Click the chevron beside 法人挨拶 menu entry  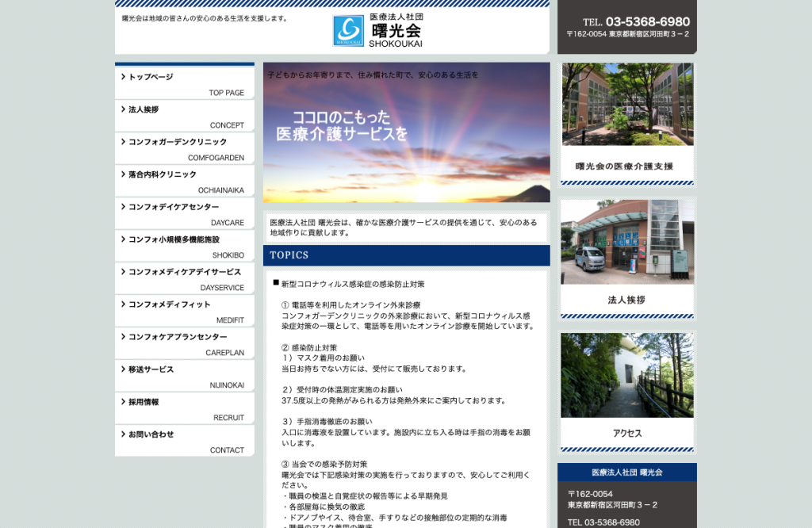point(123,109)
